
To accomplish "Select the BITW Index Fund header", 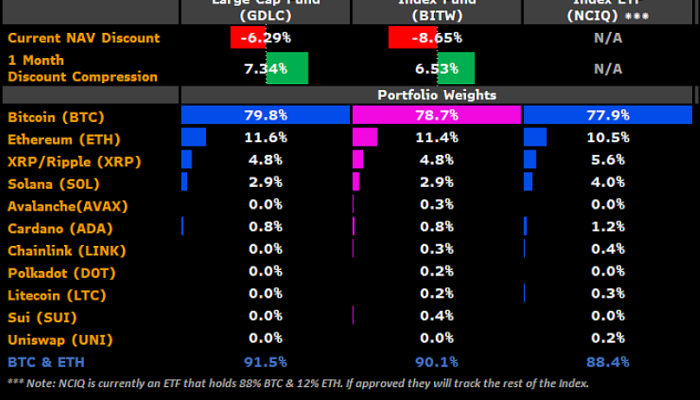I will [435, 12].
